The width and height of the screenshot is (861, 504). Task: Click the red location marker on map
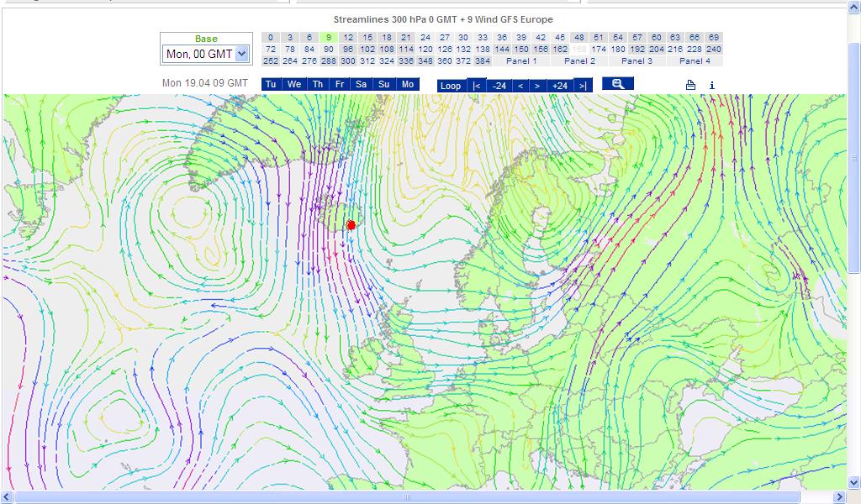tap(351, 225)
